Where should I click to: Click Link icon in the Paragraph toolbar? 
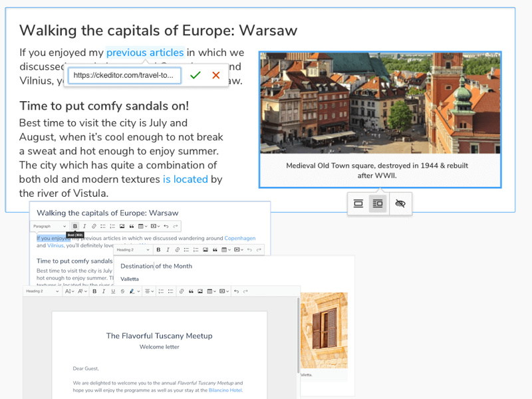click(94, 226)
